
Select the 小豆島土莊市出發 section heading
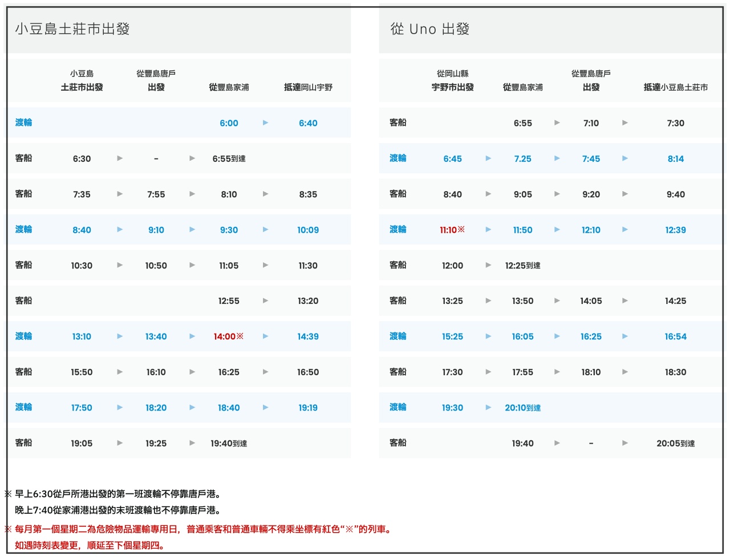click(72, 29)
